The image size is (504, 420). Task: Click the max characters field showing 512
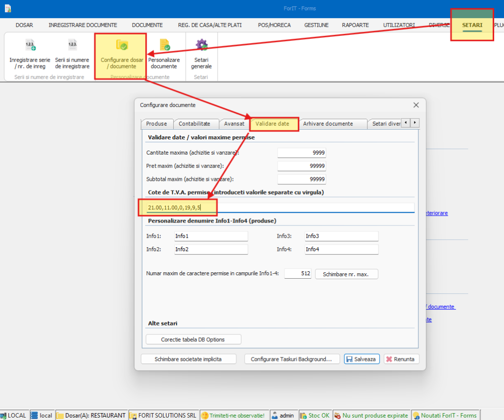[x=298, y=274]
